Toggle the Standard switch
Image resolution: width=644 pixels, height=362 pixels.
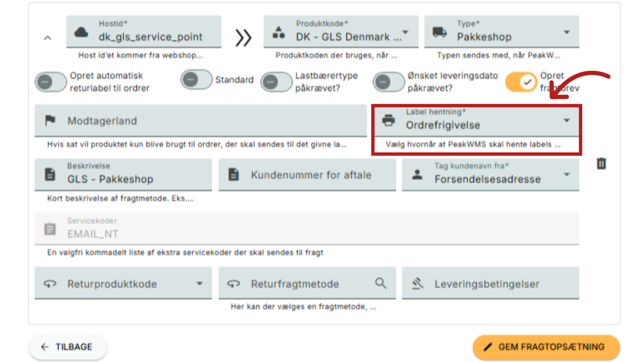tap(196, 80)
